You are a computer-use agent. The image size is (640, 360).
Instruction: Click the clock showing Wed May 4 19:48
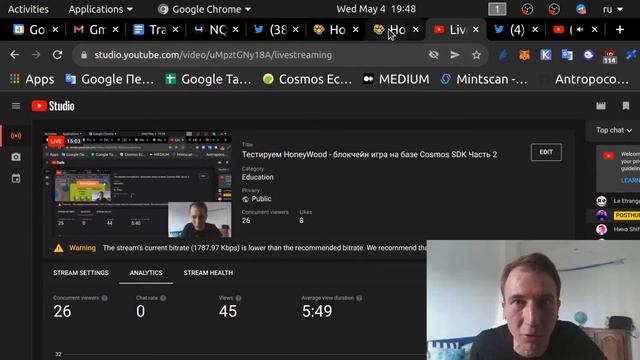(376, 9)
